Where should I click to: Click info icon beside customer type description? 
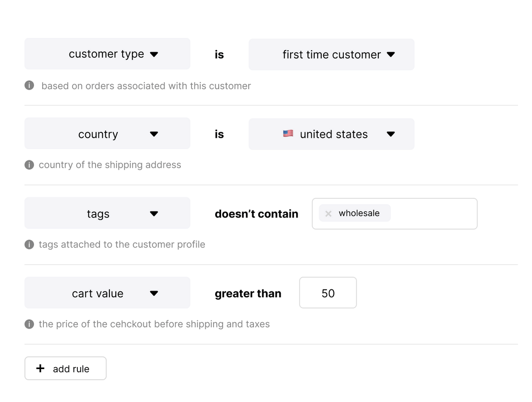pos(29,85)
